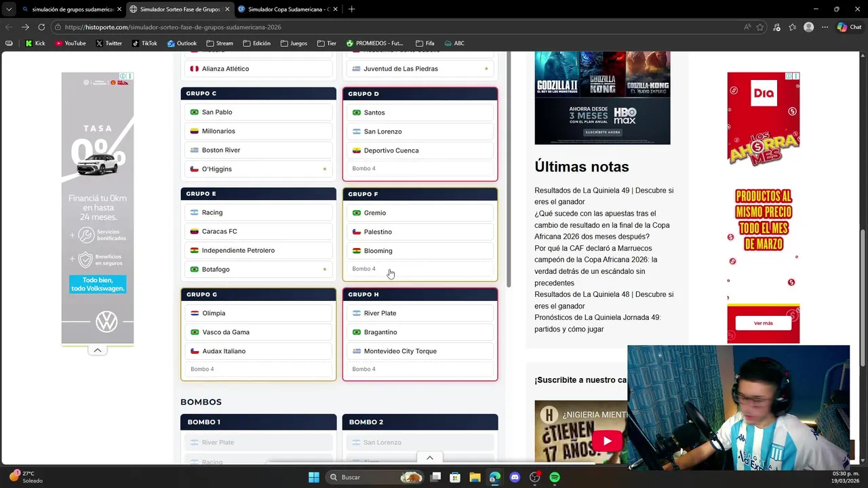Go forward in browser history
This screenshot has height=488, width=868.
[25, 27]
